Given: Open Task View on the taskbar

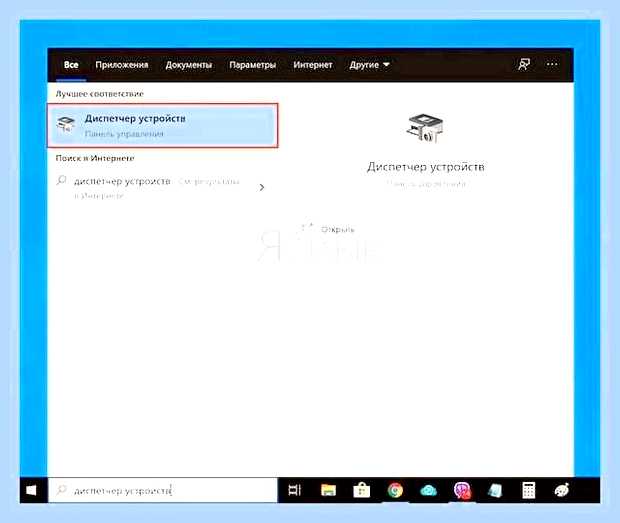Looking at the screenshot, I should 295,490.
